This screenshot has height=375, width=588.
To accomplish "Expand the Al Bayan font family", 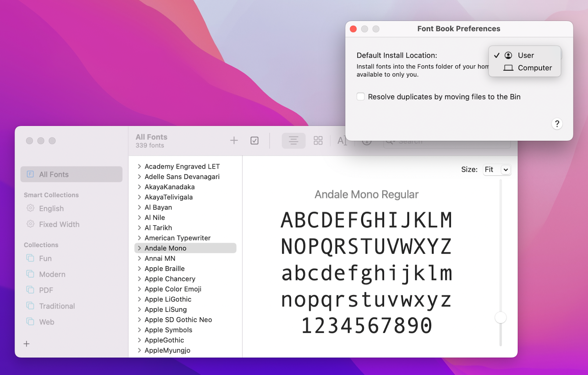I will [139, 207].
